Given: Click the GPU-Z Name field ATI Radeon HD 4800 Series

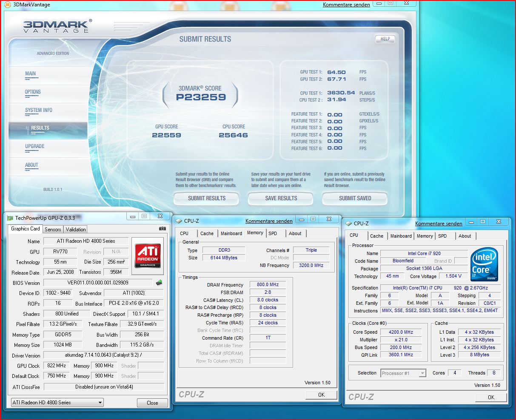Looking at the screenshot, I should [x=86, y=241].
